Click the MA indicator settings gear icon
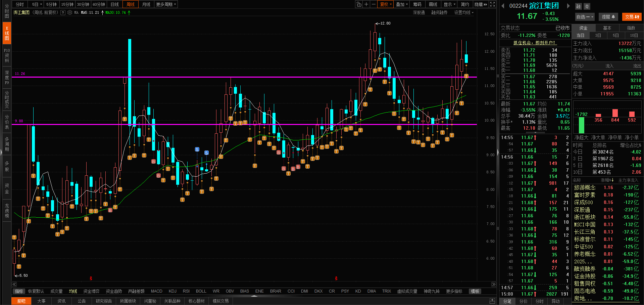Viewport: 644px width, 305px height. [70, 12]
